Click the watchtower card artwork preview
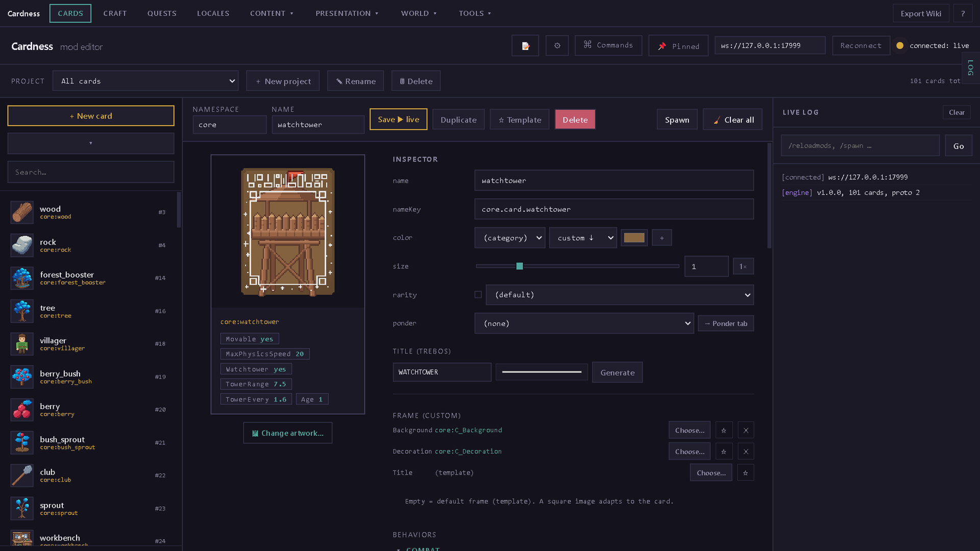This screenshot has width=980, height=551. (x=288, y=232)
